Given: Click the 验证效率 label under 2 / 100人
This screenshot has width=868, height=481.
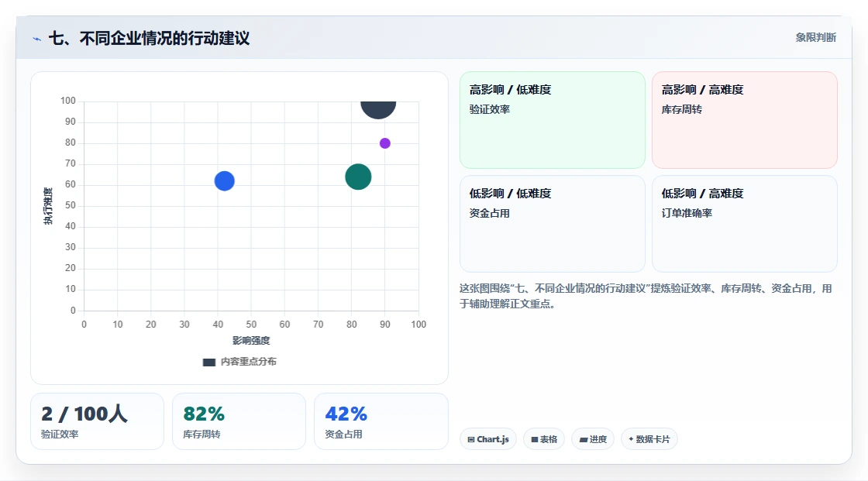Looking at the screenshot, I should point(59,435).
